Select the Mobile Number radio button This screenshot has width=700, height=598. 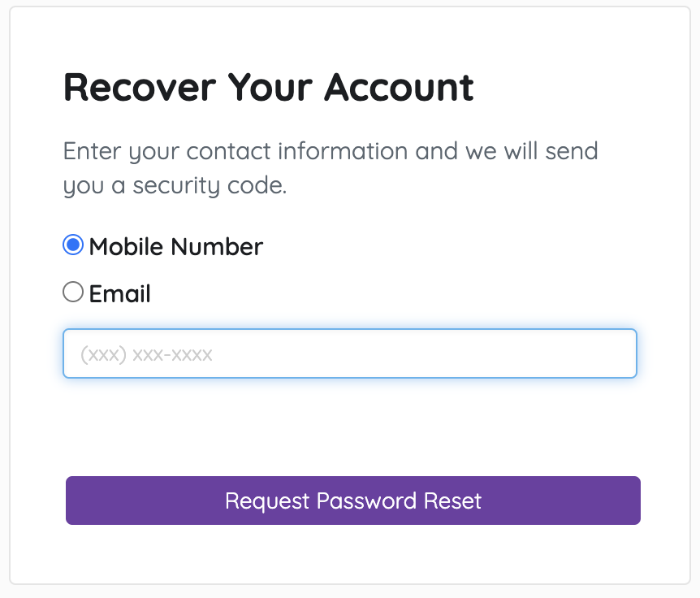(73, 245)
